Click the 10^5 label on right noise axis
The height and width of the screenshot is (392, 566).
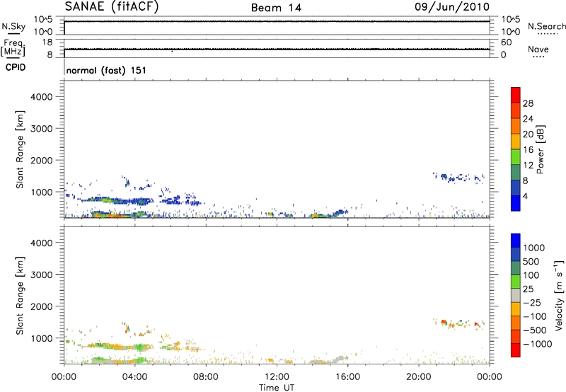[510, 20]
